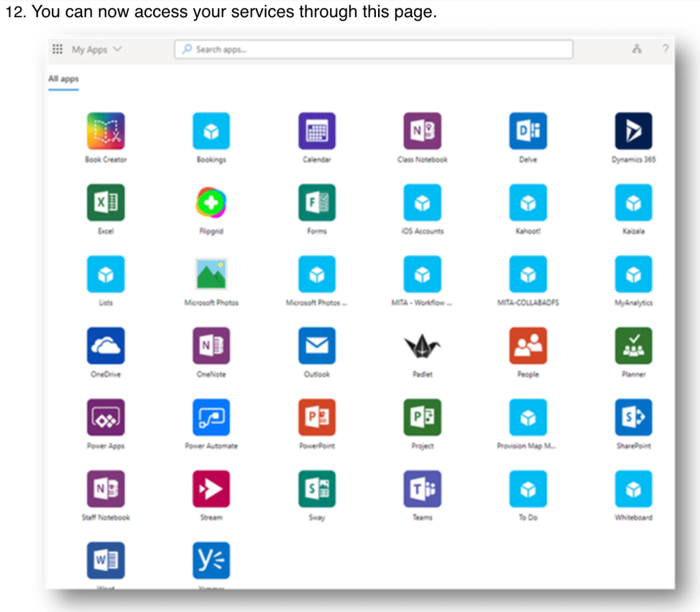
Task: Open the Book Creator app
Action: pyautogui.click(x=105, y=131)
